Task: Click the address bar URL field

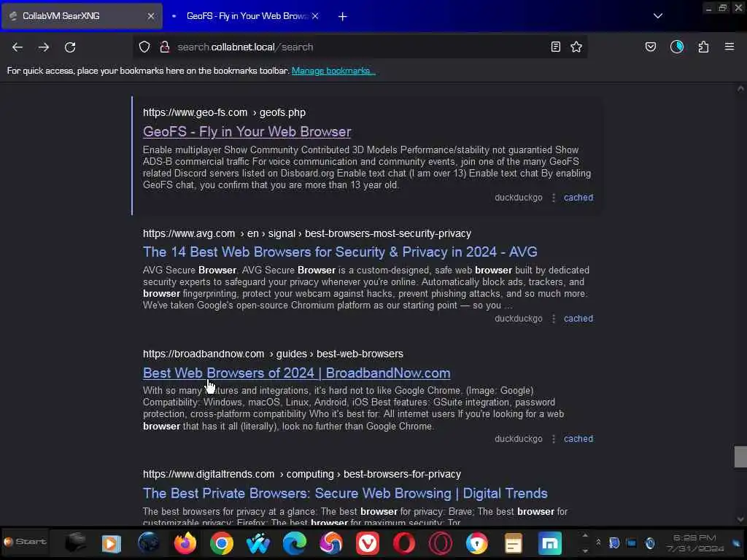Action: (x=360, y=47)
